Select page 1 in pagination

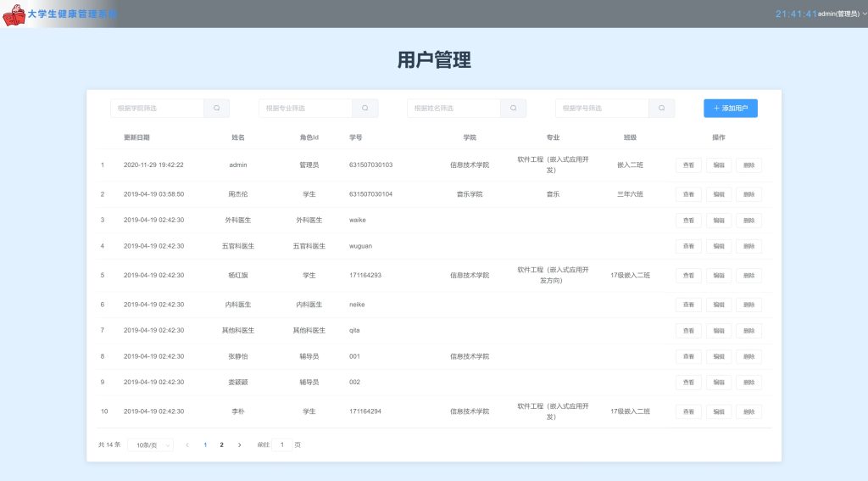coord(205,445)
